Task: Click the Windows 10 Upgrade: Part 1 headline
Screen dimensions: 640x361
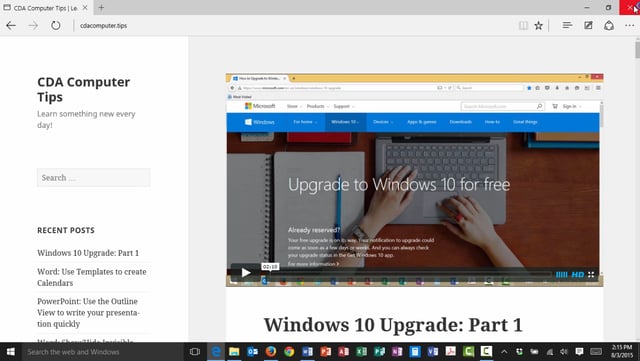Action: point(393,325)
